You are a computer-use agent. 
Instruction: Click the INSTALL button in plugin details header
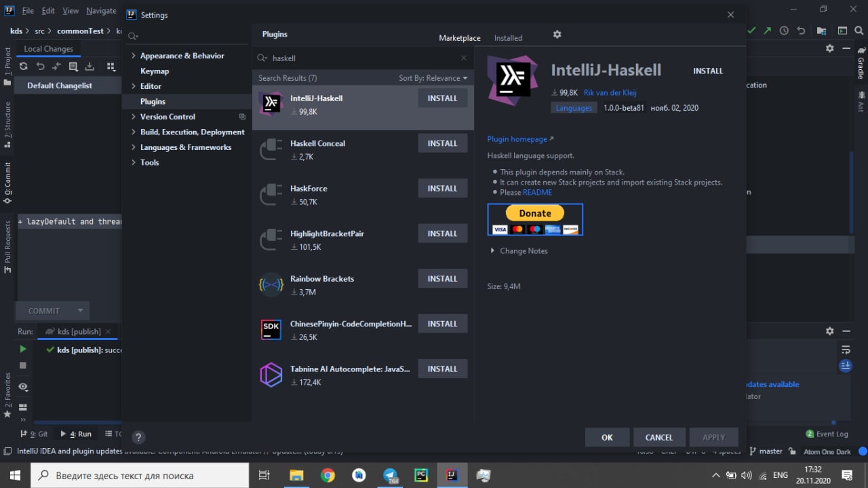click(x=708, y=71)
